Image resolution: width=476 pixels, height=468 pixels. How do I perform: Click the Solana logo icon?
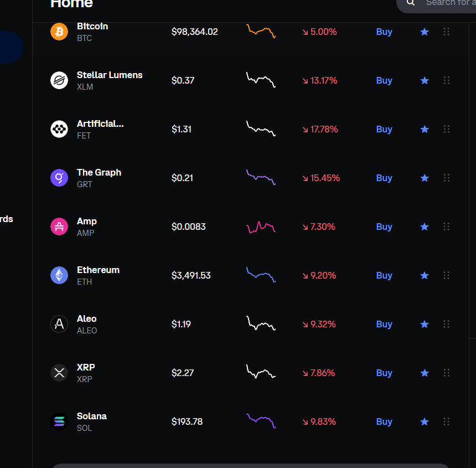59,421
